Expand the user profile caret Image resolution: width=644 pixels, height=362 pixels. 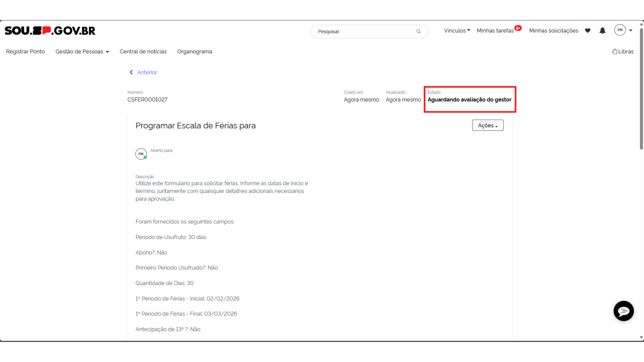tap(631, 31)
